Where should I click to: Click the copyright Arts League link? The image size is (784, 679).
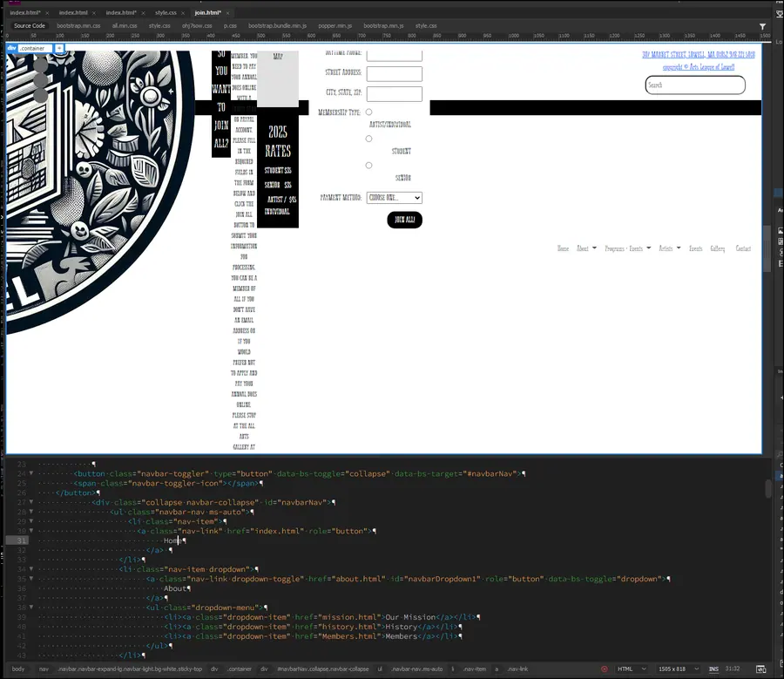(x=699, y=66)
